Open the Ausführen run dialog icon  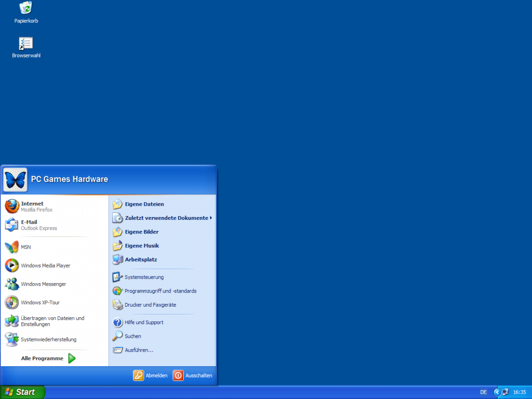click(118, 350)
